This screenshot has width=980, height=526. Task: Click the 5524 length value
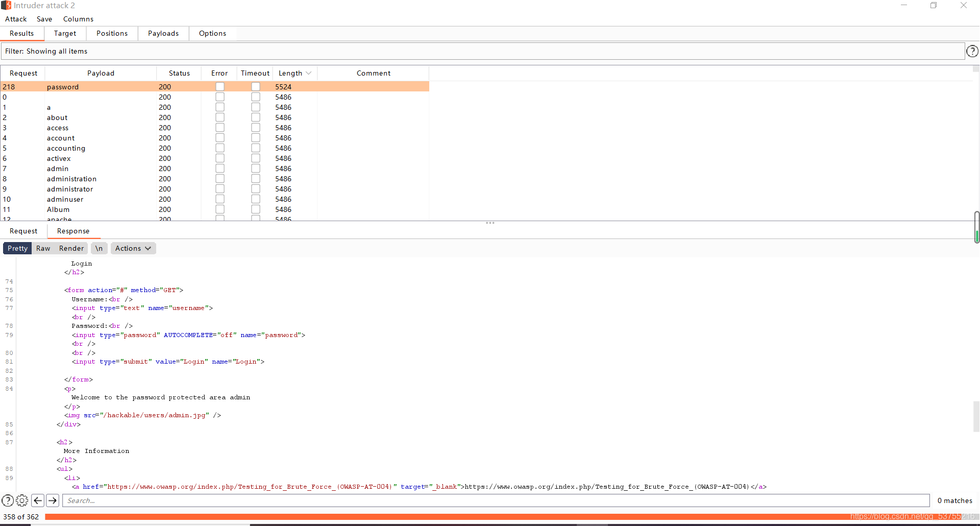coord(283,87)
